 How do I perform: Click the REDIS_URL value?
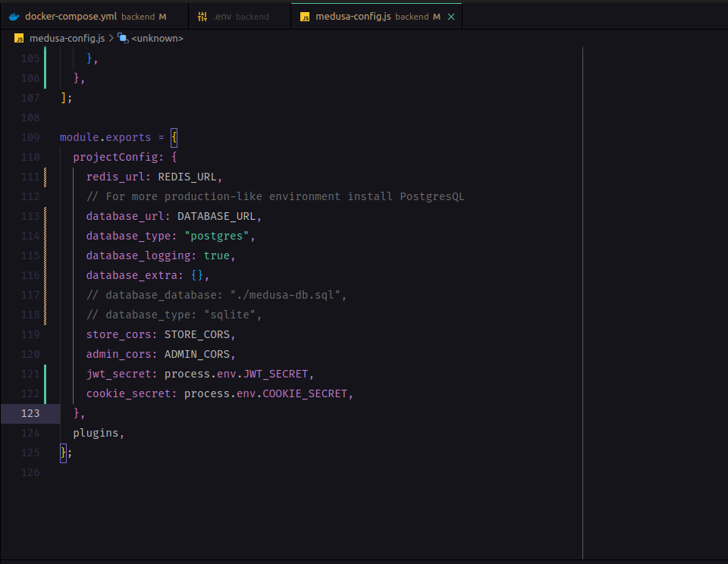click(187, 177)
